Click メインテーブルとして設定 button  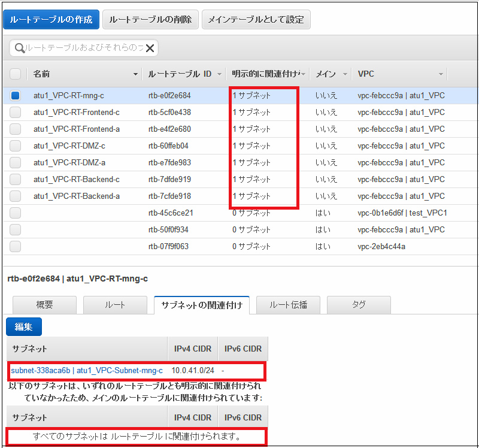click(x=256, y=20)
